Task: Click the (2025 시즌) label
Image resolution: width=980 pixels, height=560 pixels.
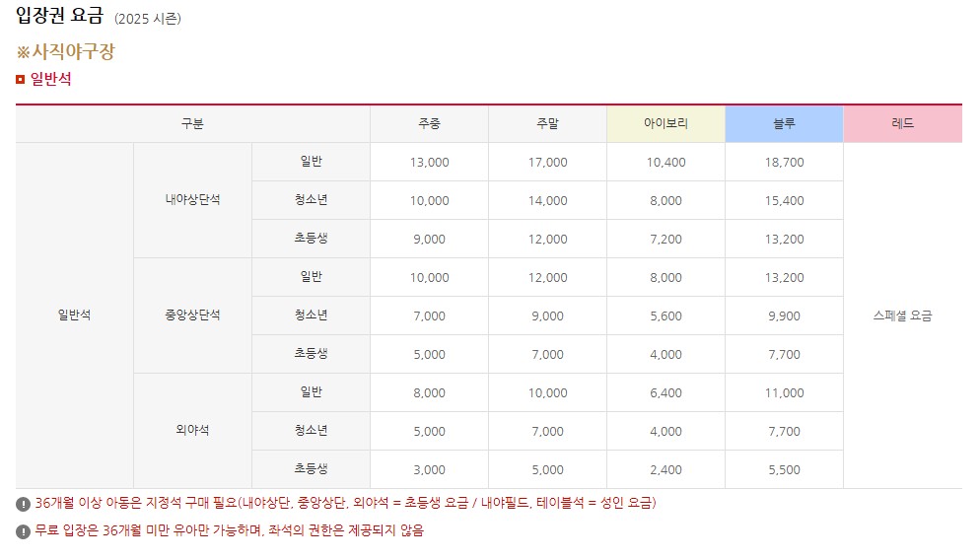Action: pyautogui.click(x=148, y=19)
